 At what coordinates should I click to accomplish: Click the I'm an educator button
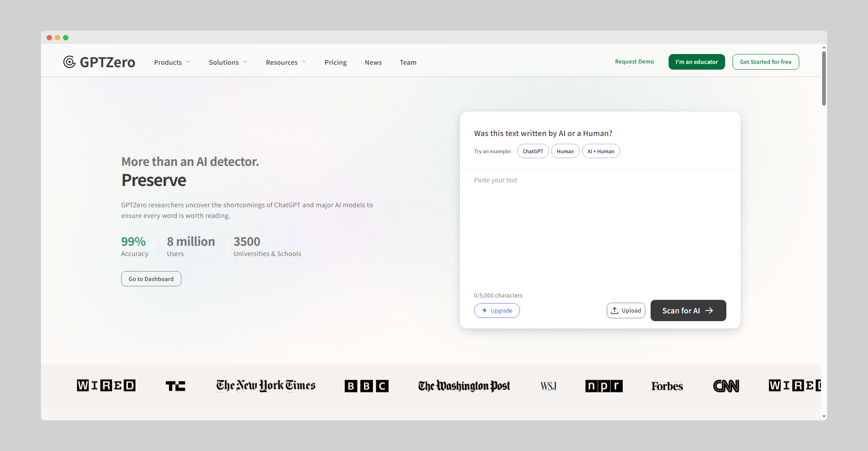click(696, 62)
